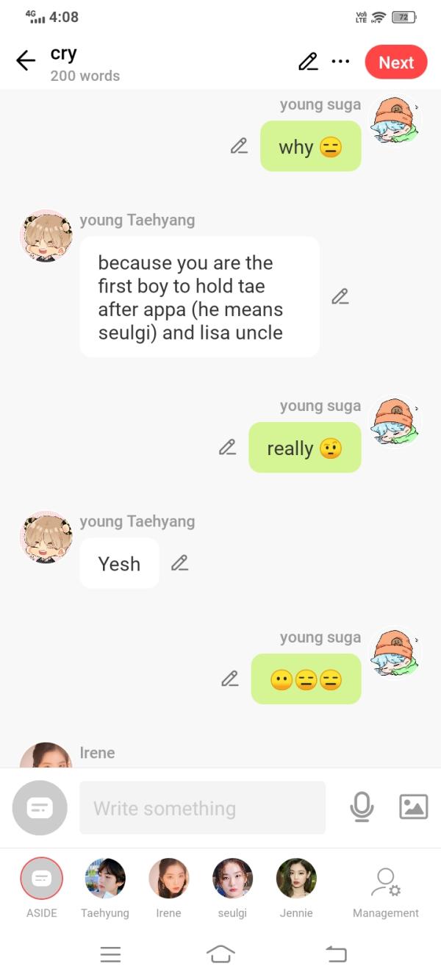
Task: Tap young Taehyang avatar beside long message
Action: (46, 236)
